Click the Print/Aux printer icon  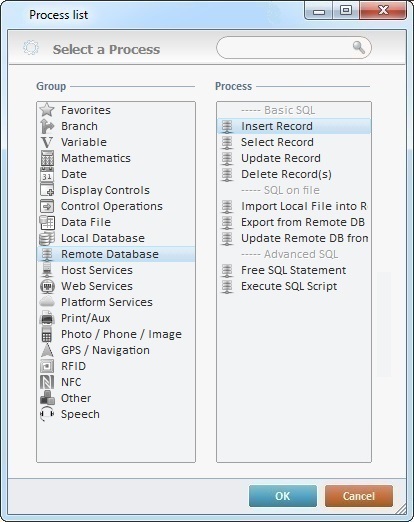(x=47, y=318)
